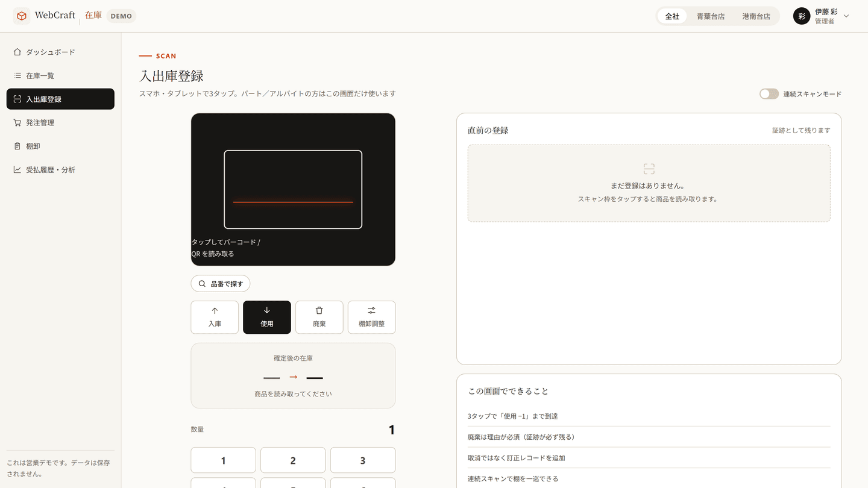The width and height of the screenshot is (868, 488).
Task: Click the WebCraft box logo icon
Action: [x=22, y=16]
